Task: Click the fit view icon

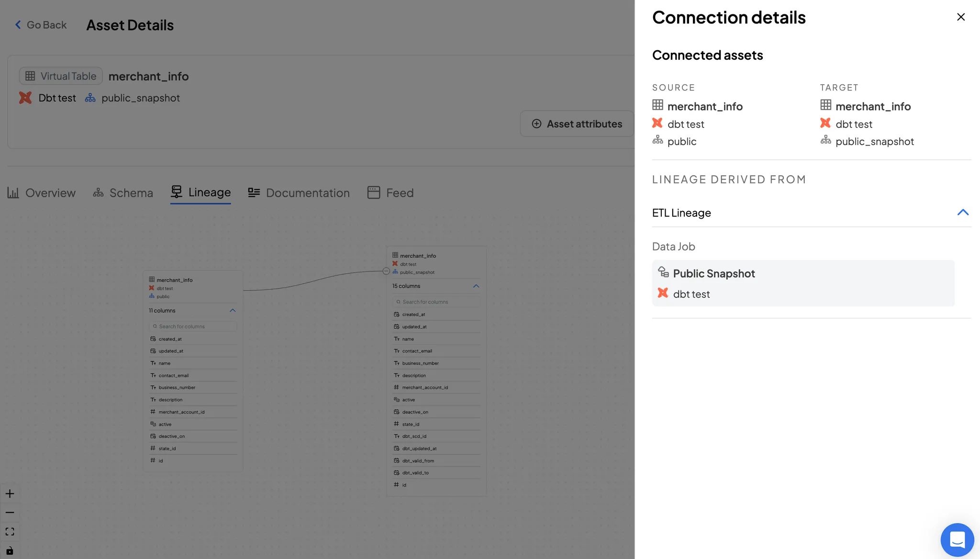Action: tap(10, 532)
